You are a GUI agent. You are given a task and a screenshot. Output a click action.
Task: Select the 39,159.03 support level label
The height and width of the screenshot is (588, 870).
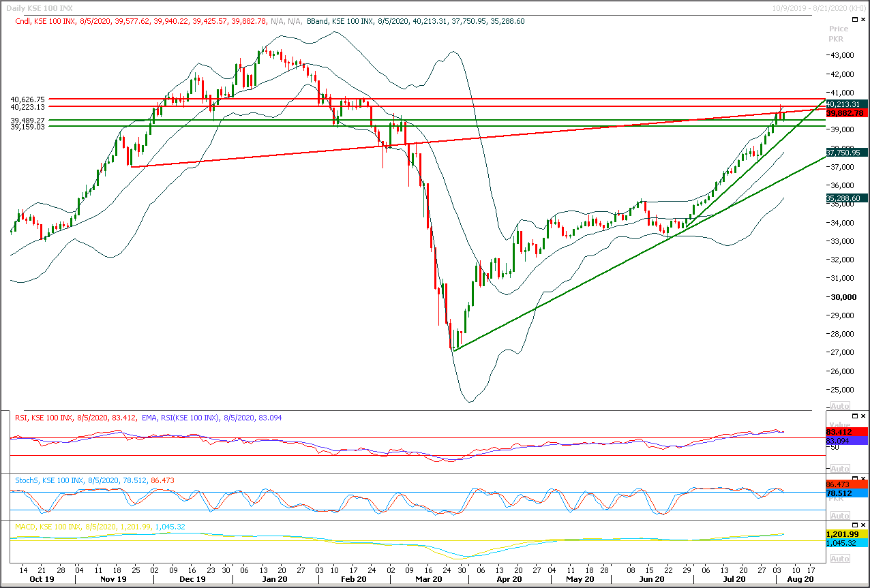click(28, 126)
